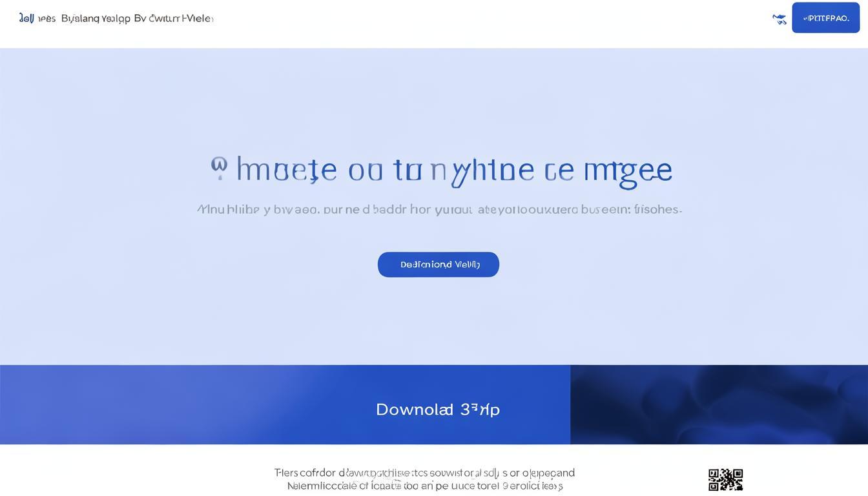The width and height of the screenshot is (868, 496).
Task: Click the small pin icon before hero heading
Action: 219,168
